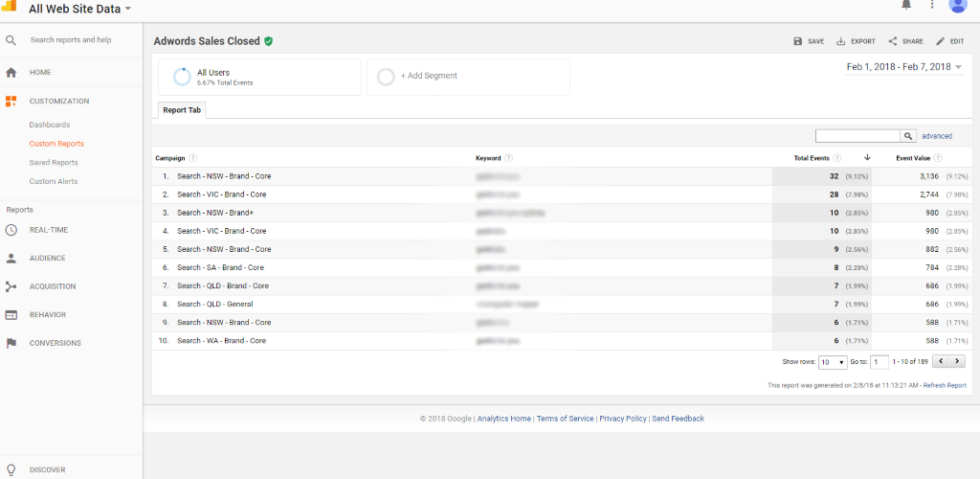The height and width of the screenshot is (479, 980).
Task: Click the green verified shield icon
Action: (x=268, y=41)
